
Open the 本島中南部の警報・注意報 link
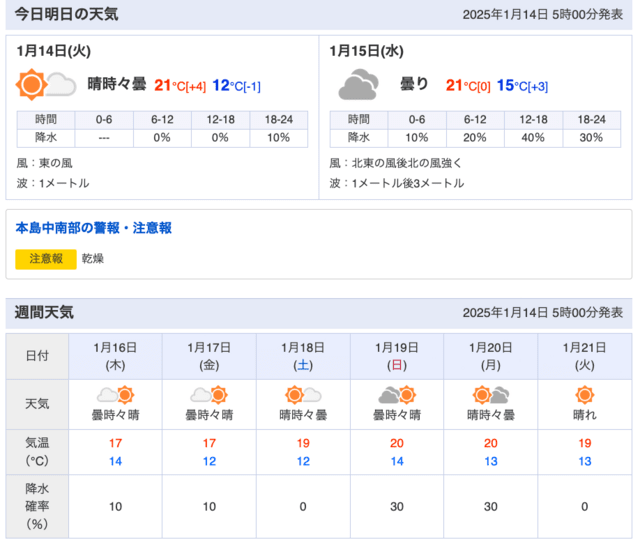(x=93, y=229)
